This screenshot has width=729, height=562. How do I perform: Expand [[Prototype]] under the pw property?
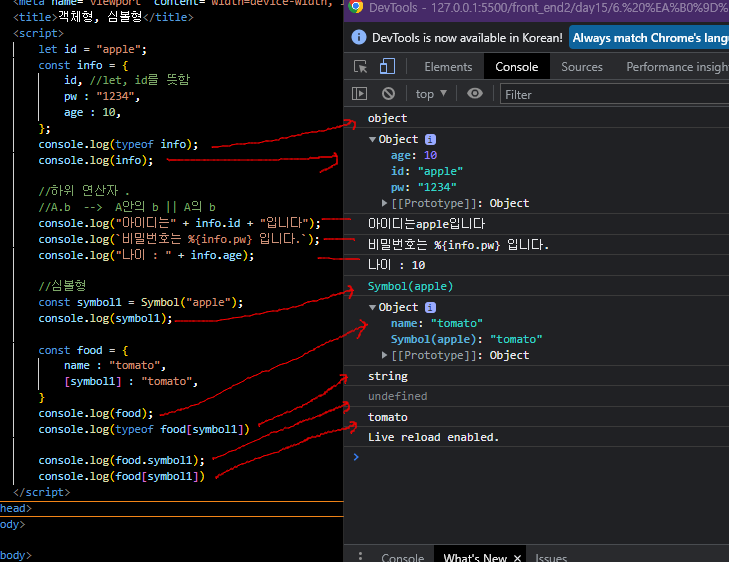pyautogui.click(x=384, y=203)
